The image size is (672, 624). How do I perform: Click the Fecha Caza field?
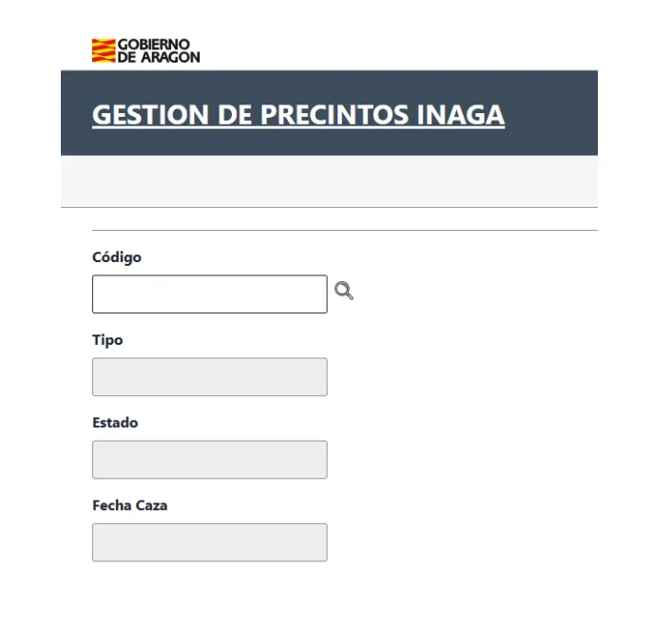[209, 542]
